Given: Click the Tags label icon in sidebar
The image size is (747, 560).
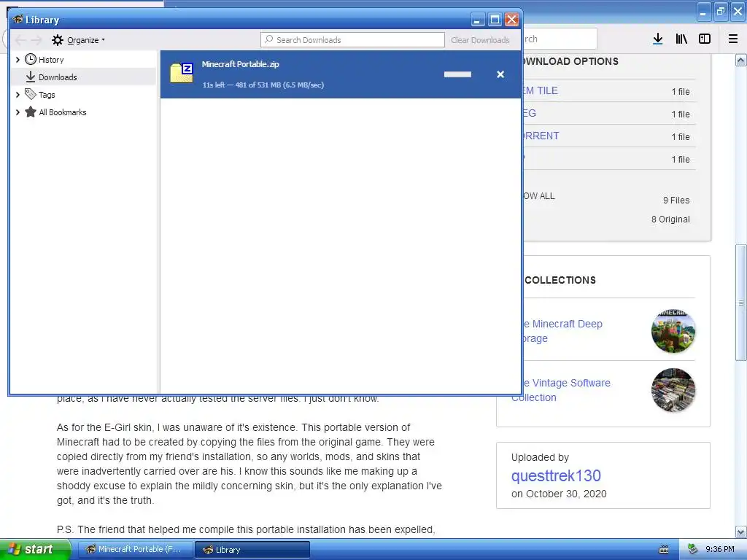Looking at the screenshot, I should 31,94.
